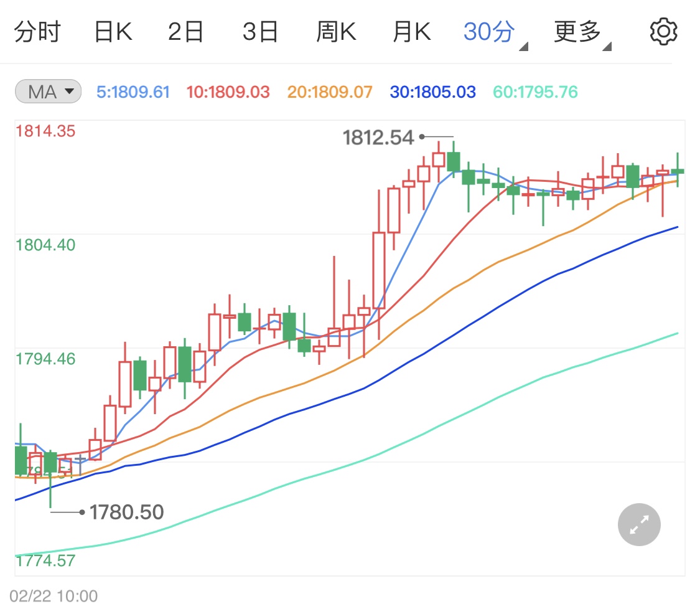Switch to the 日K tab
Image resolution: width=700 pixels, height=614 pixels.
coord(113,32)
